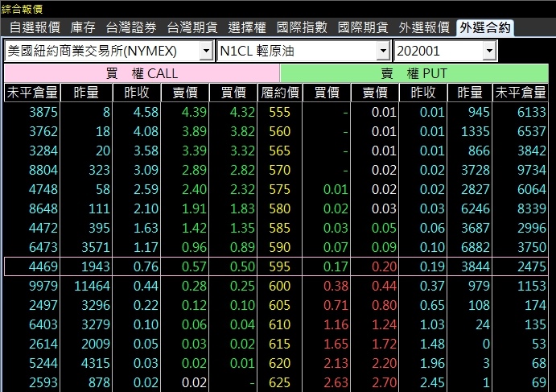Screen dimensions: 556x392
Task: Click the CALL side 昨量 column header
Action: [86, 93]
